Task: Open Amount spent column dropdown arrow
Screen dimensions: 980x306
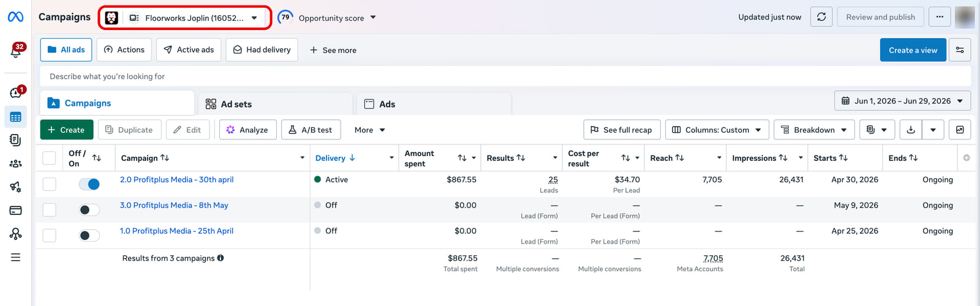Action: click(473, 158)
